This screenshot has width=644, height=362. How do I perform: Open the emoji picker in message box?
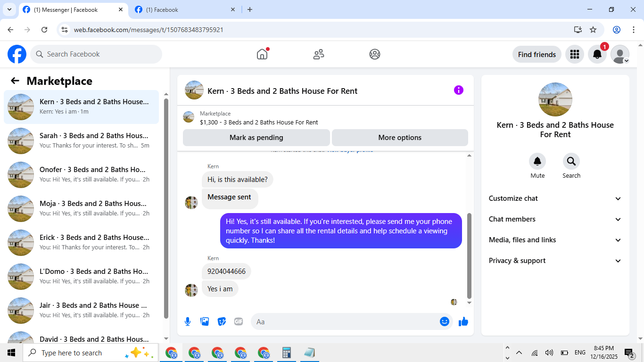coord(444,321)
